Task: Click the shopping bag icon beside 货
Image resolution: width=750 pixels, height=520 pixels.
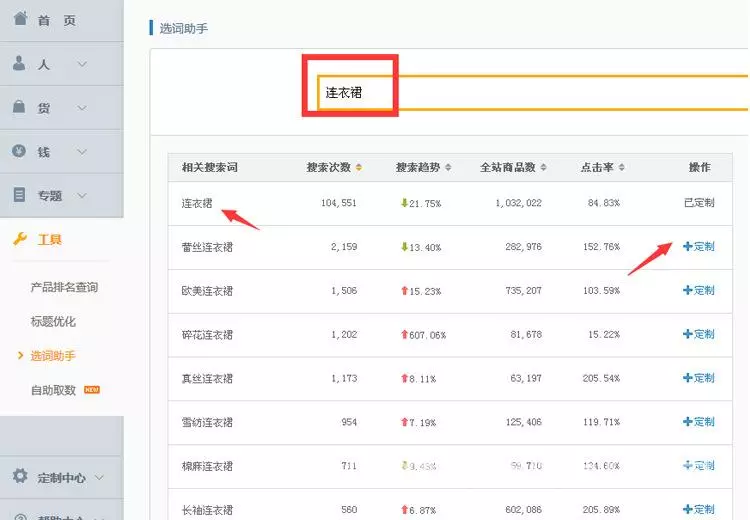Action: 19,106
